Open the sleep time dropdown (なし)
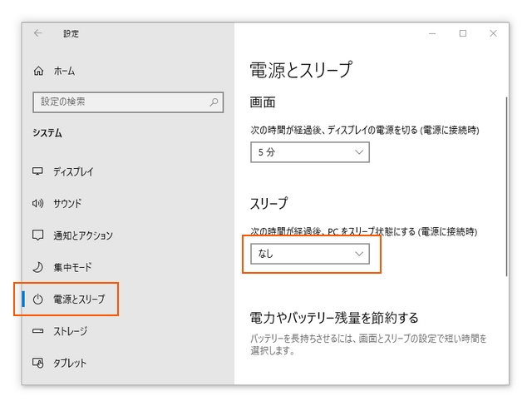 click(x=309, y=254)
